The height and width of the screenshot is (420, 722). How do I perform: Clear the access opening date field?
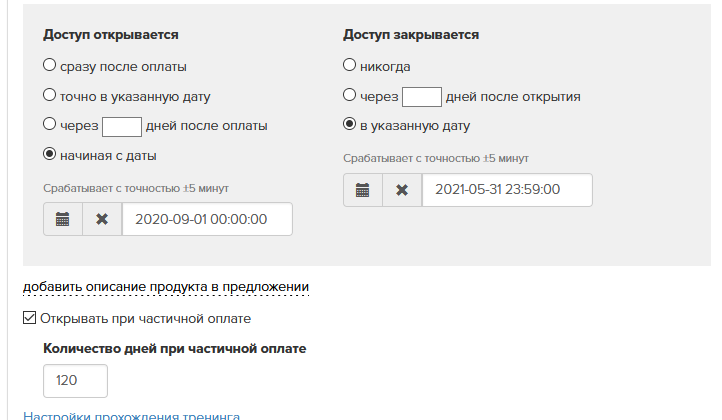click(102, 219)
